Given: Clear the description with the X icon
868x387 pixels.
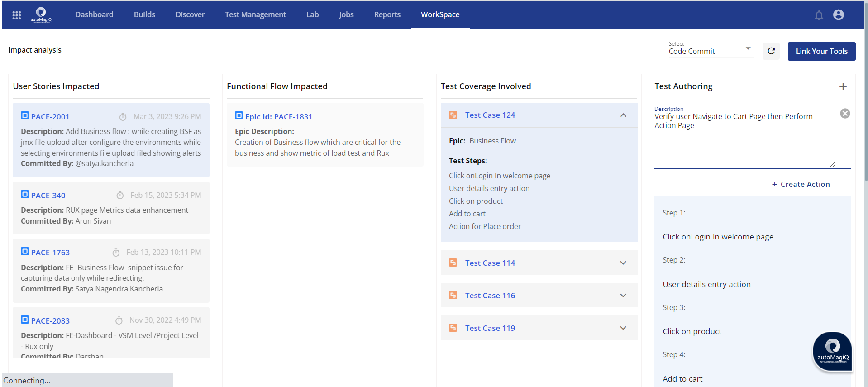Looking at the screenshot, I should pos(844,114).
